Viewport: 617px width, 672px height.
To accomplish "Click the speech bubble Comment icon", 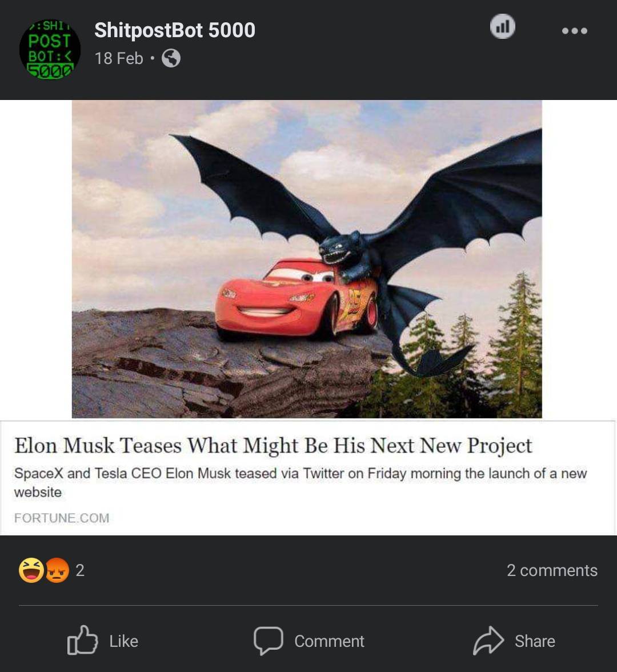I will click(x=269, y=641).
